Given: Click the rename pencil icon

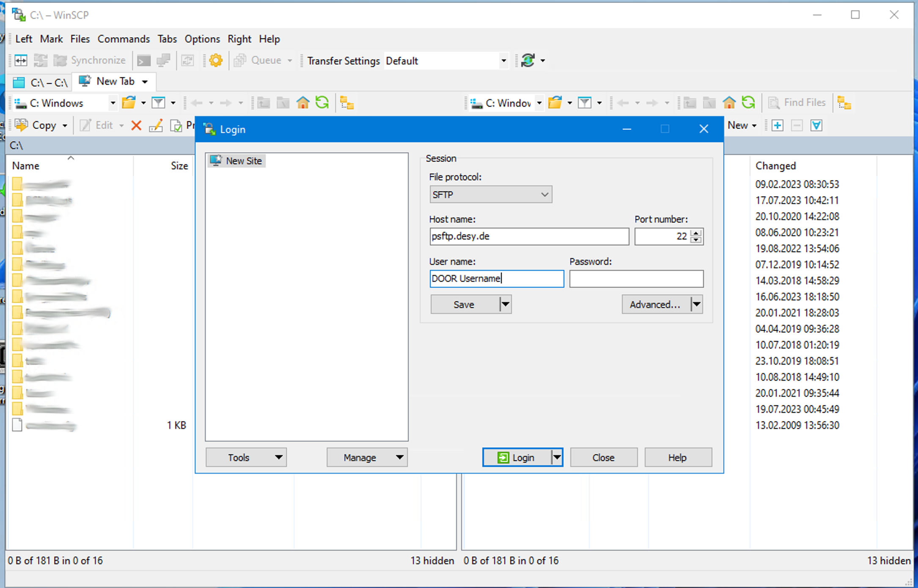Looking at the screenshot, I should 156,126.
